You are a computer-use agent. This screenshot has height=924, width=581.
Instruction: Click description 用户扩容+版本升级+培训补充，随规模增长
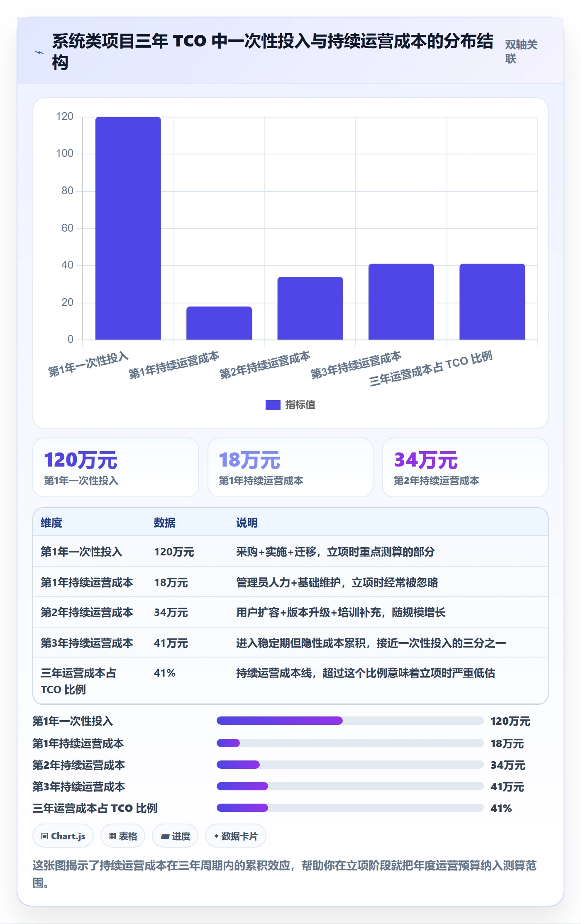point(341,612)
